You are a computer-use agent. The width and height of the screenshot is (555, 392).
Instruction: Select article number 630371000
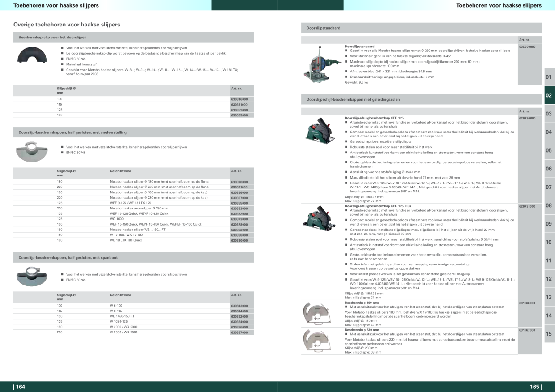pos(239,187)
